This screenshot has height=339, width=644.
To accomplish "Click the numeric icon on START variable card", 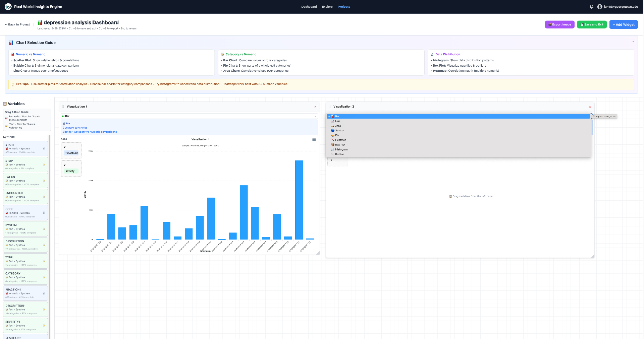I will tap(44, 148).
